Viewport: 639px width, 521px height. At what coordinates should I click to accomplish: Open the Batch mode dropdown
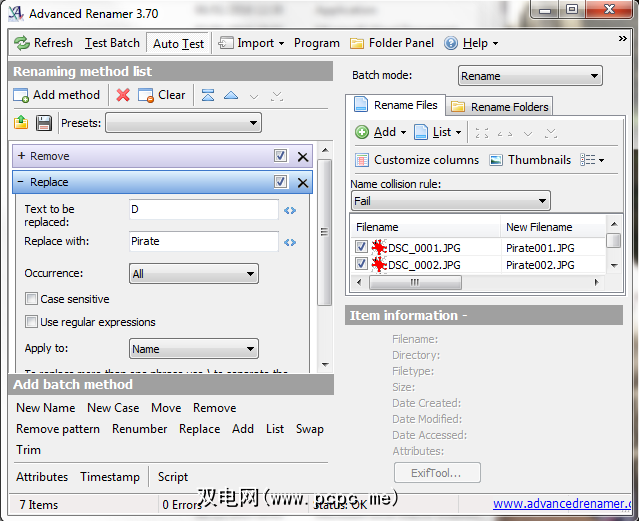point(530,76)
